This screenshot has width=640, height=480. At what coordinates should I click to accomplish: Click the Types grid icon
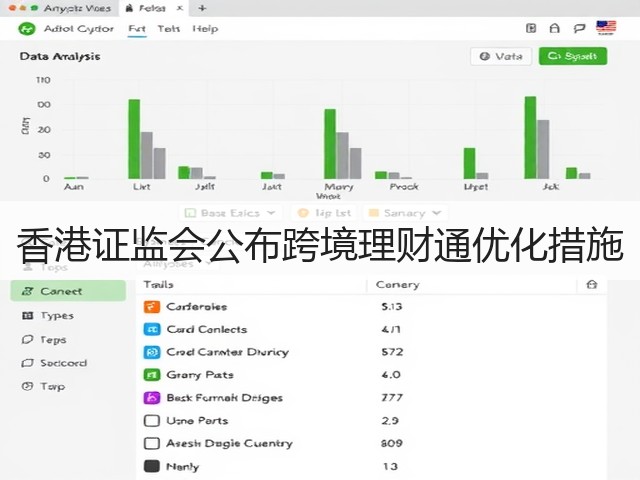tap(27, 316)
